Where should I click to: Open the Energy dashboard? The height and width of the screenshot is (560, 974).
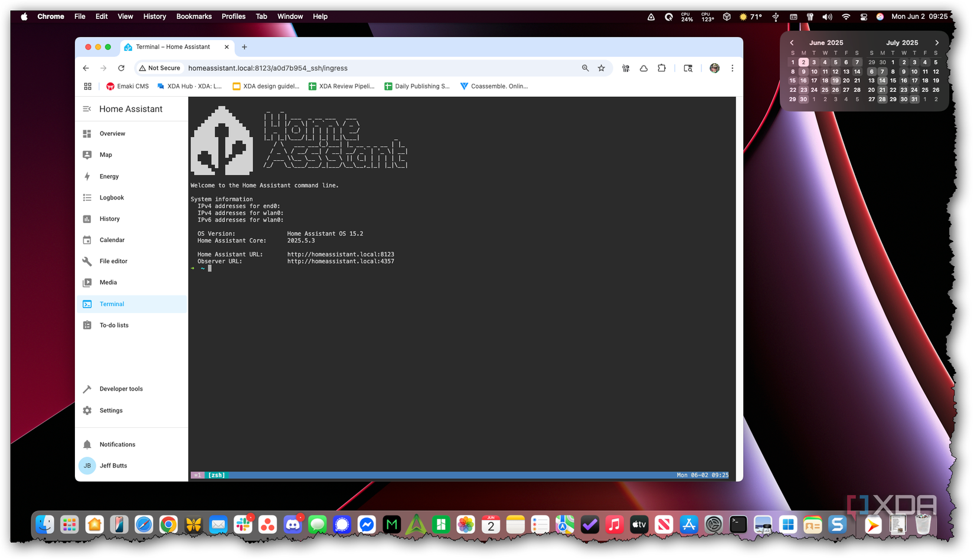109,176
